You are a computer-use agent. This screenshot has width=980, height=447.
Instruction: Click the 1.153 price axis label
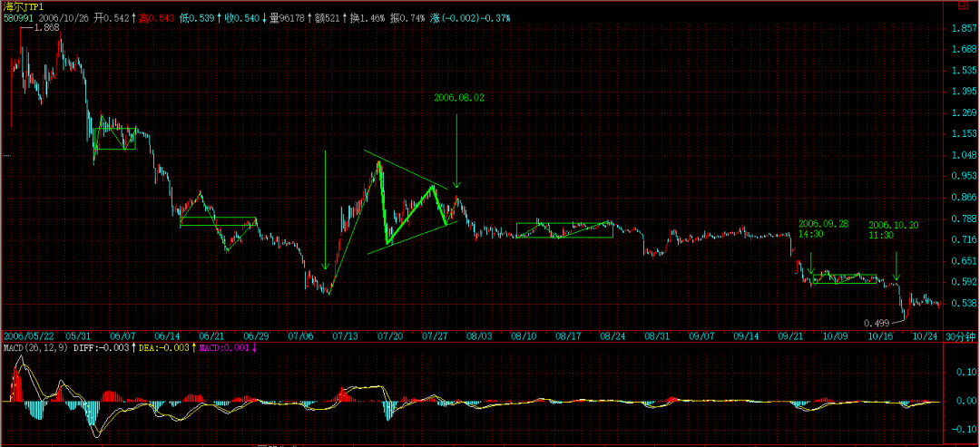(963, 133)
